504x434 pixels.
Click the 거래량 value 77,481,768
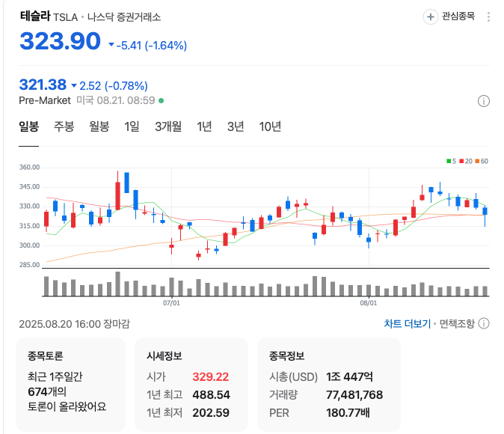pyautogui.click(x=354, y=395)
